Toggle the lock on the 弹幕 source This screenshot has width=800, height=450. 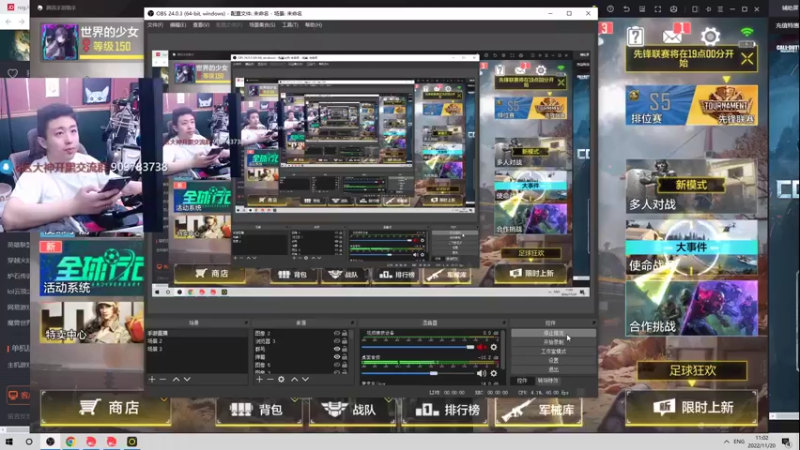click(x=344, y=357)
